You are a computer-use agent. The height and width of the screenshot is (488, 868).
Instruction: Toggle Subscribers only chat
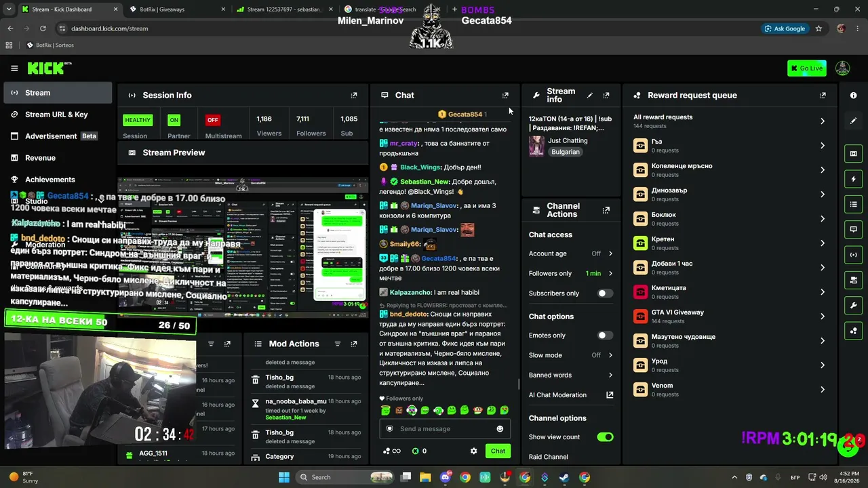point(605,293)
